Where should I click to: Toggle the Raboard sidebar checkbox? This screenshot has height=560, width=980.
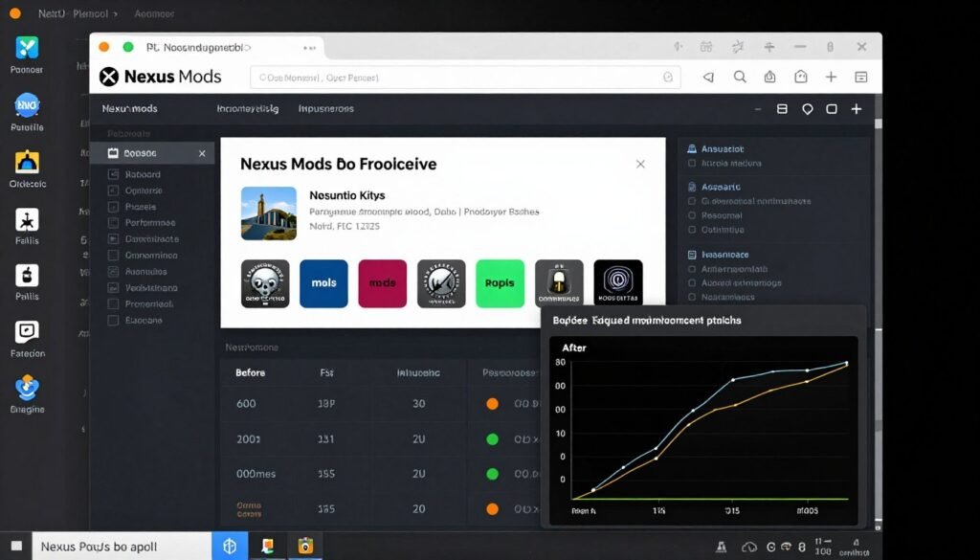(113, 174)
